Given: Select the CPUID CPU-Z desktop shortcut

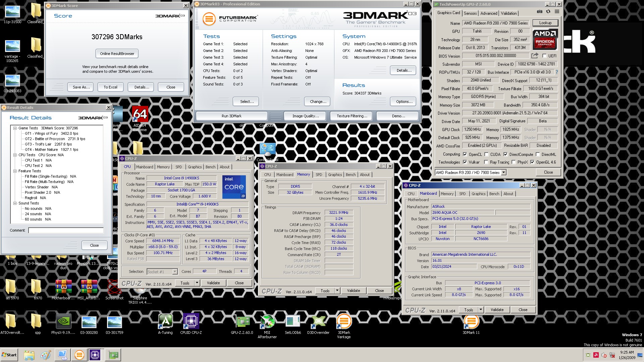Looking at the screenshot, I should 191,324.
